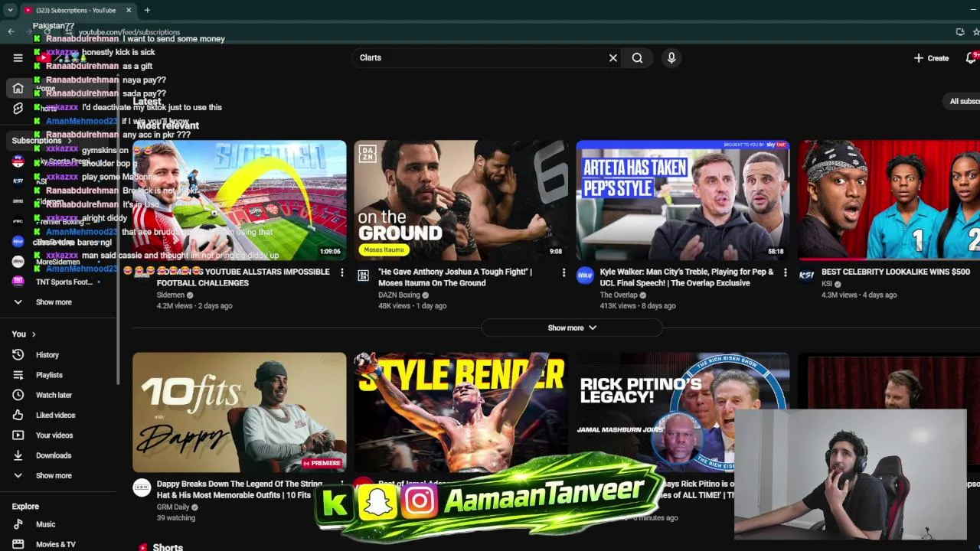Click GRM Daily channel avatar
The image size is (980, 551).
[x=142, y=487]
